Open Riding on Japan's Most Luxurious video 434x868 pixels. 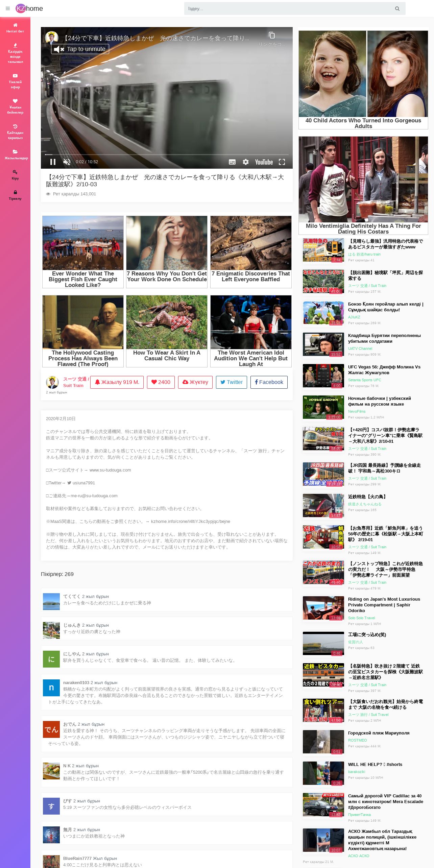point(384,605)
